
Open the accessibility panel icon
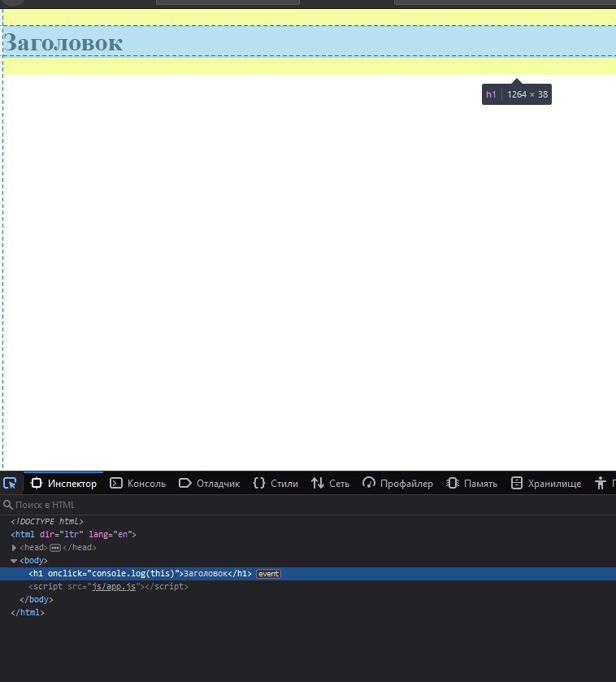tap(601, 483)
